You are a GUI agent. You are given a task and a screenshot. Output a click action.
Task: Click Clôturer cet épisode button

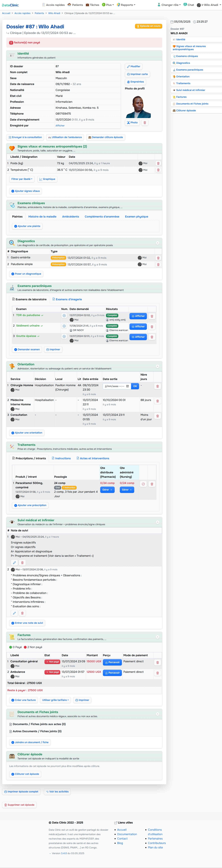pos(25,774)
